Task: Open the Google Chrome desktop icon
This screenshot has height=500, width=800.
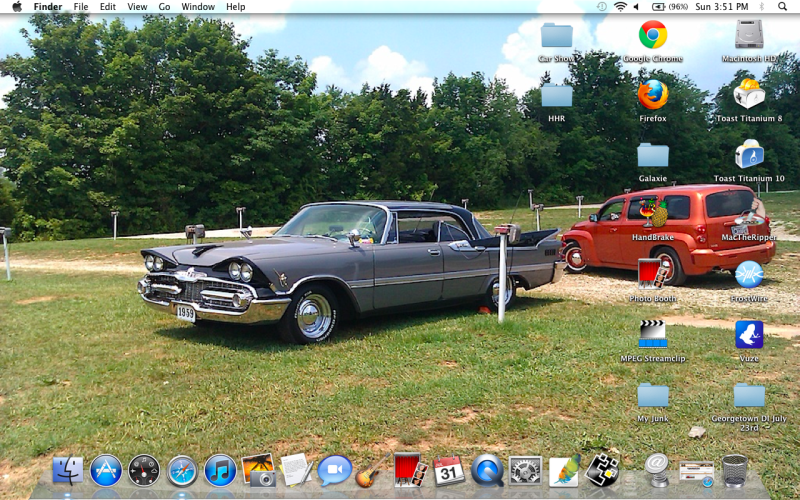Action: click(x=653, y=35)
